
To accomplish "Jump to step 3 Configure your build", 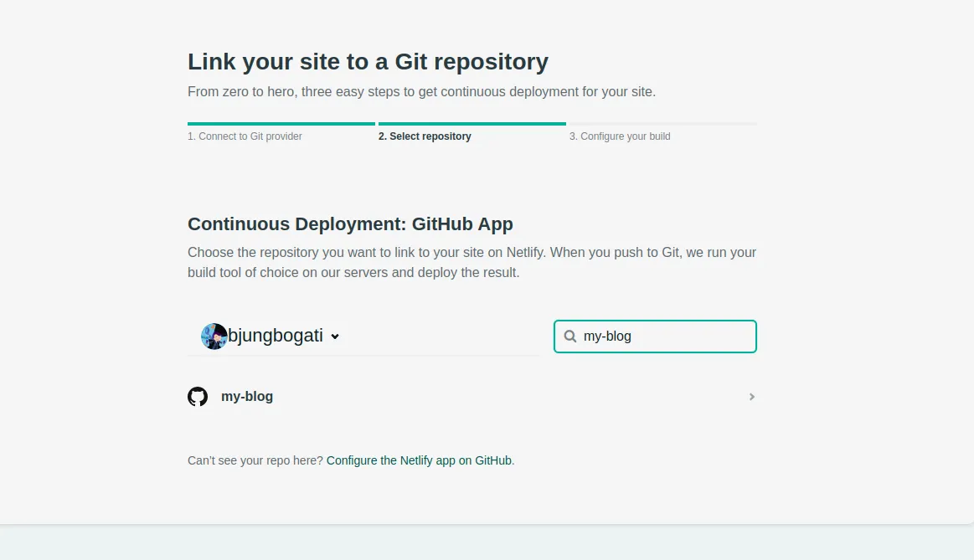I will pyautogui.click(x=620, y=136).
